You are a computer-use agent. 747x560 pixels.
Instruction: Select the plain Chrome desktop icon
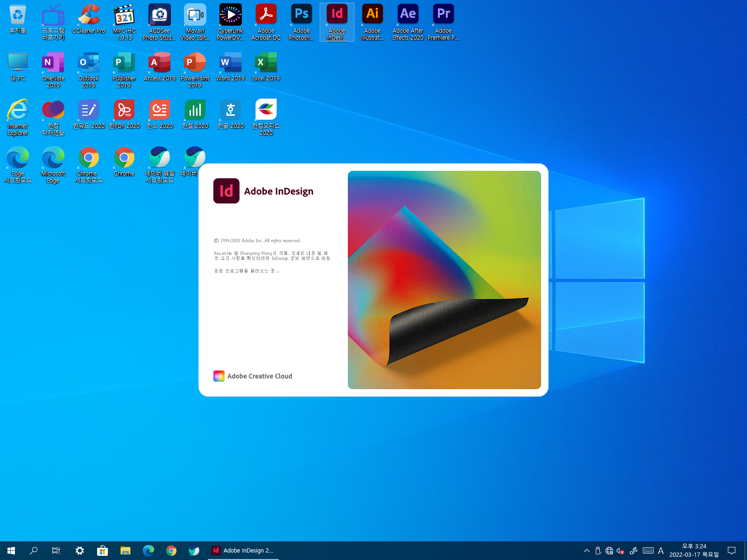pos(124,162)
